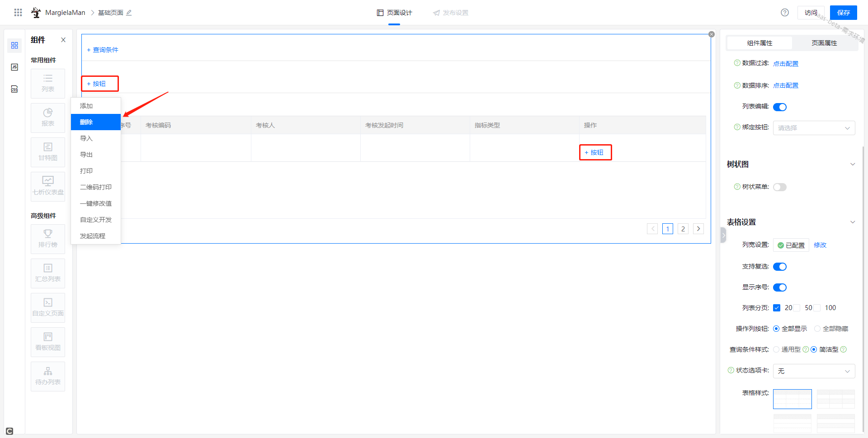Click the 访问 button
Image resolution: width=868 pixels, height=438 pixels.
811,13
